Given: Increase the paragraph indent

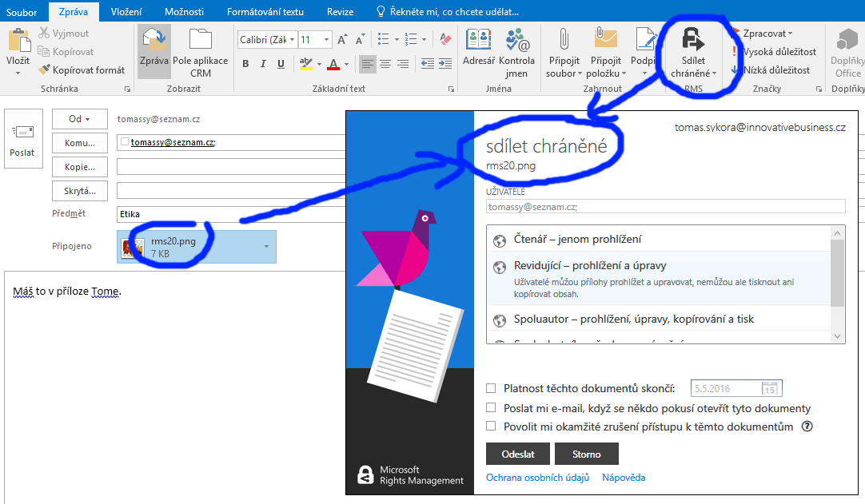Looking at the screenshot, I should tap(444, 64).
